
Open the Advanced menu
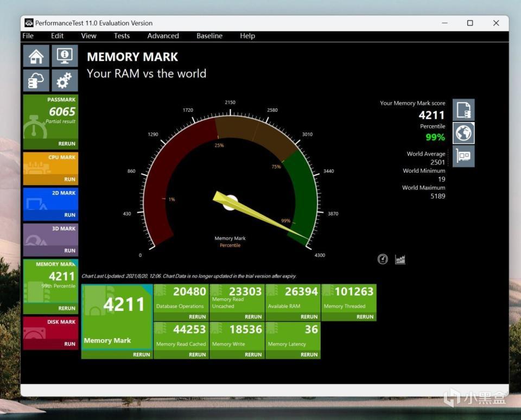[x=163, y=36]
